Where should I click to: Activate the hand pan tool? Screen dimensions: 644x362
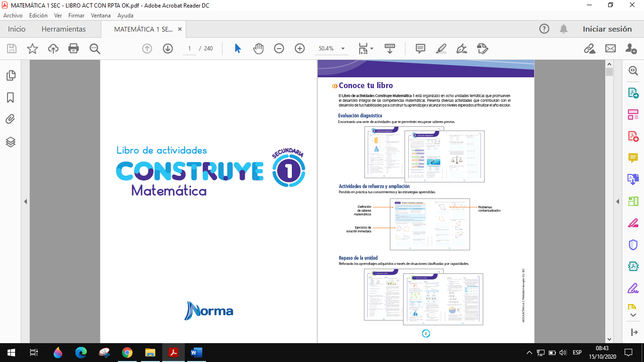tap(258, 49)
